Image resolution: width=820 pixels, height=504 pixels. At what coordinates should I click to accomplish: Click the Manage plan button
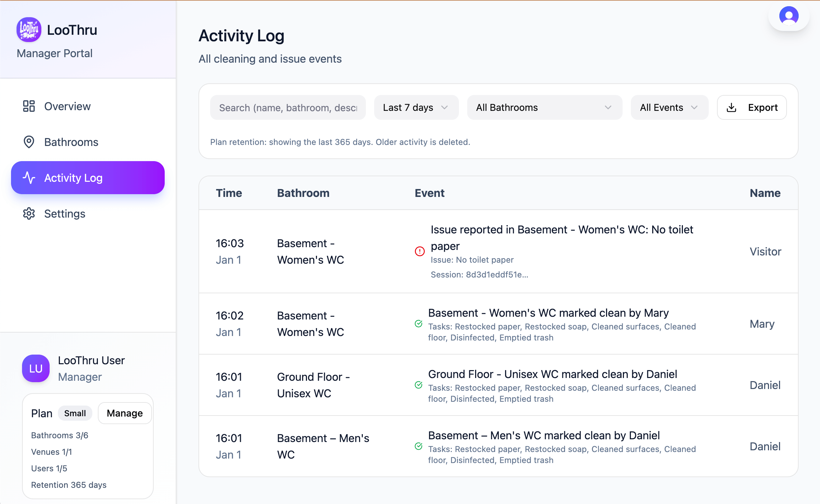point(124,413)
